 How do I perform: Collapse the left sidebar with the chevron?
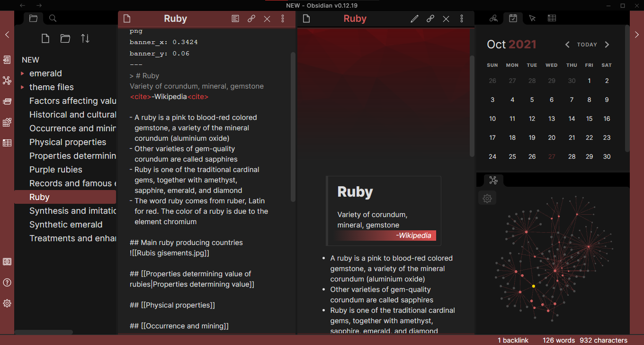(x=7, y=34)
